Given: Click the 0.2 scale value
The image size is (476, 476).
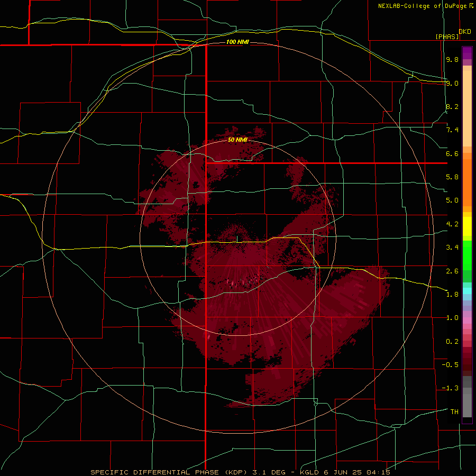Looking at the screenshot, I should (452, 342).
